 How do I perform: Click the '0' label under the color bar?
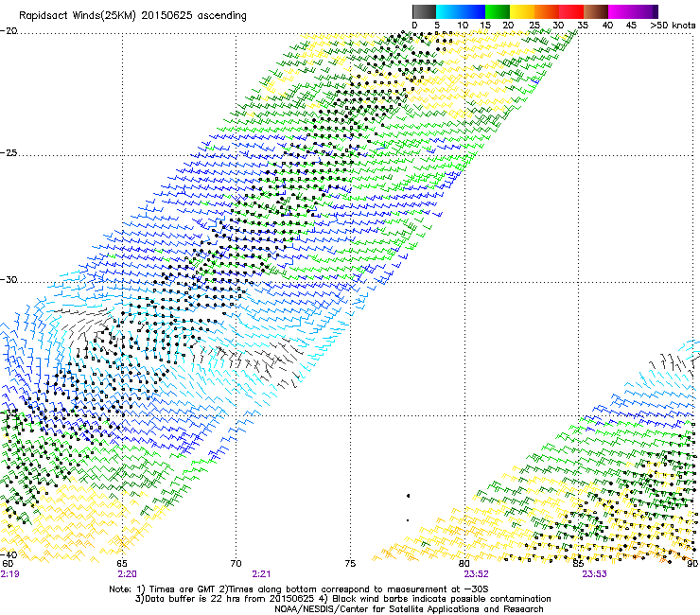pos(414,26)
